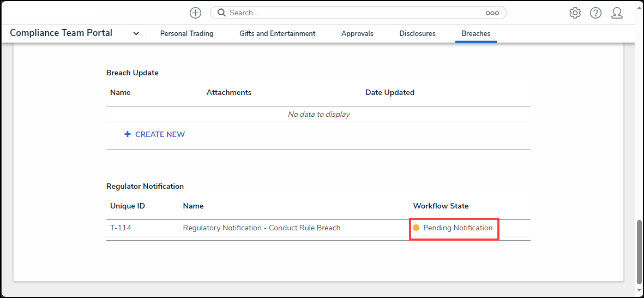644x298 pixels.
Task: Click the Regulator Notification section heading
Action: pos(145,186)
